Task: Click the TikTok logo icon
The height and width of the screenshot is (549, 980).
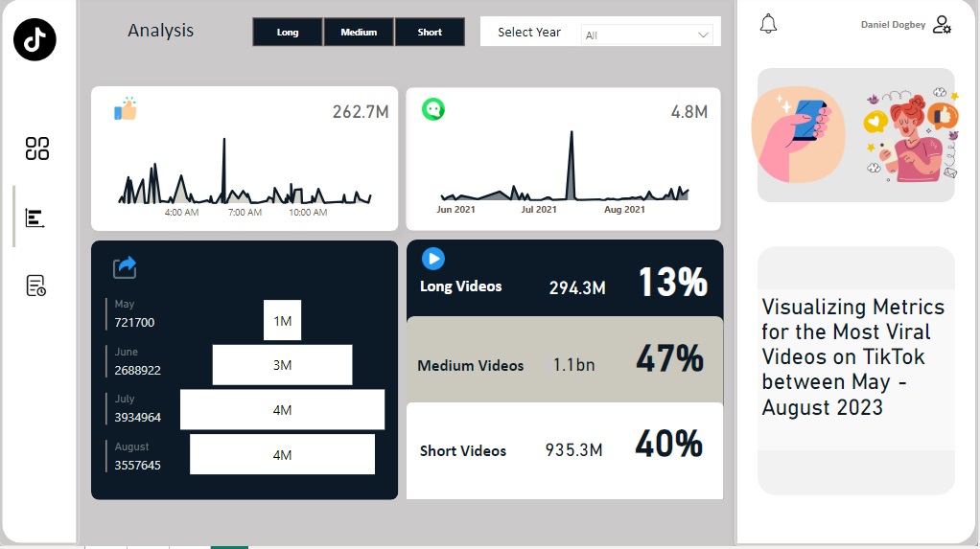Action: click(x=35, y=39)
